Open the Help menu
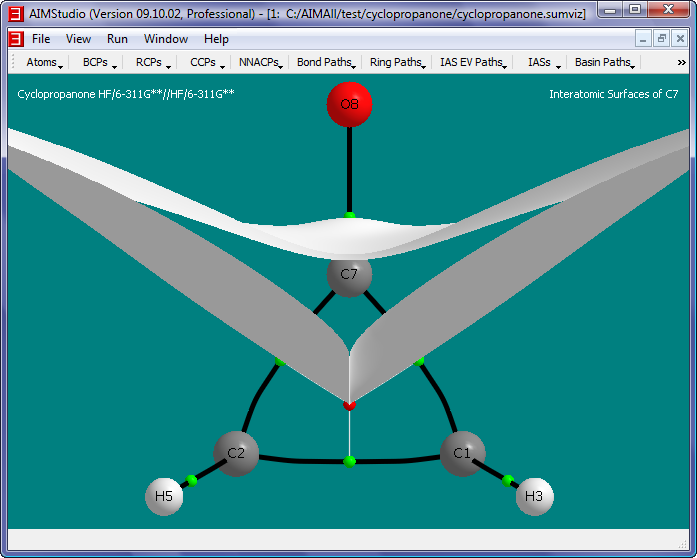The width and height of the screenshot is (697, 558). point(216,39)
